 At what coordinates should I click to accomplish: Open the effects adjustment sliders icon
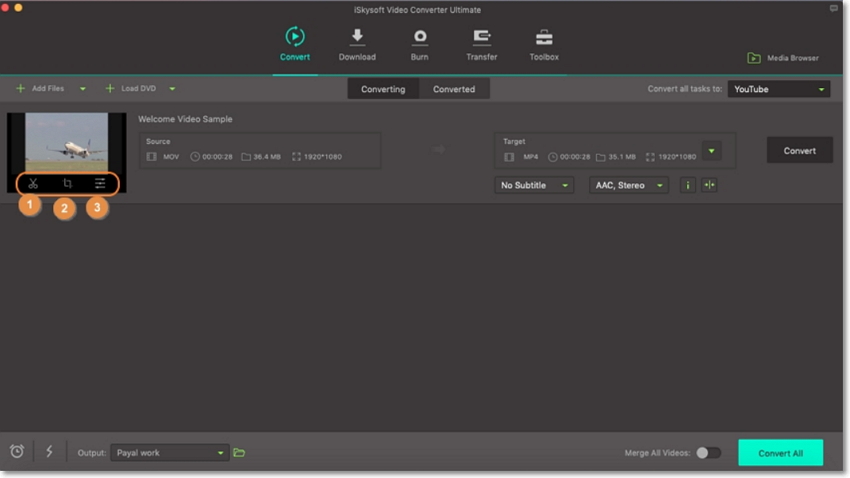click(x=100, y=184)
